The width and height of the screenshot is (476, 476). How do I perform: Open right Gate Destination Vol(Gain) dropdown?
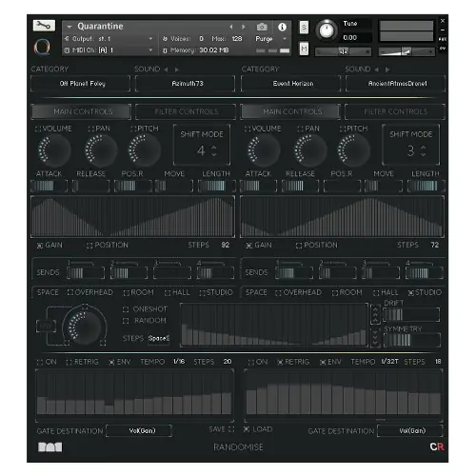(410, 431)
